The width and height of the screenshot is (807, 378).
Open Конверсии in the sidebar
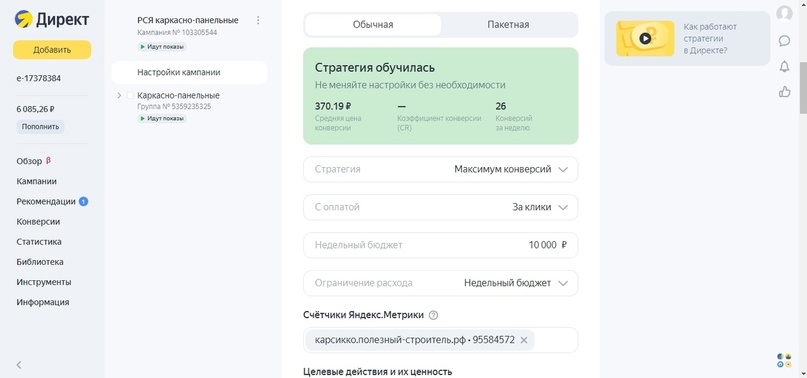[38, 221]
